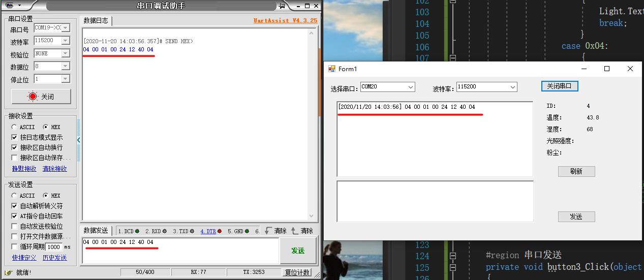
Task: Switch to the 数据发送 tab
Action: pos(96,231)
